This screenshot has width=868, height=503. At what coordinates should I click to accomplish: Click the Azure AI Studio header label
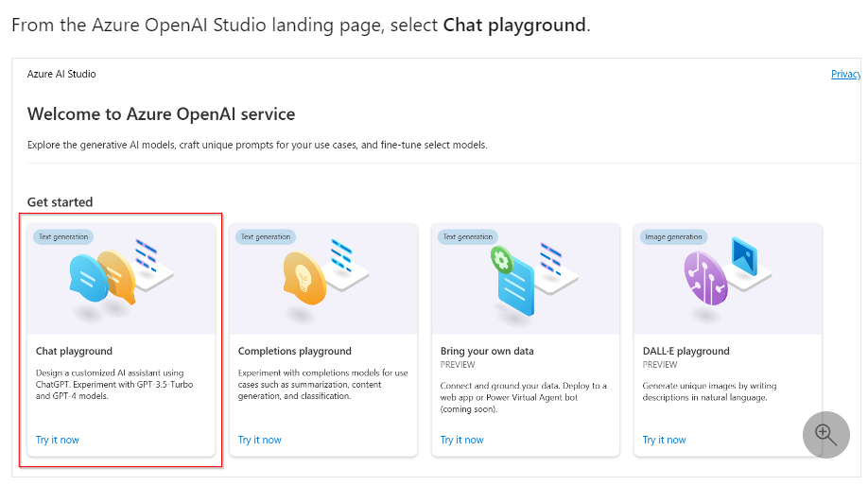[61, 74]
